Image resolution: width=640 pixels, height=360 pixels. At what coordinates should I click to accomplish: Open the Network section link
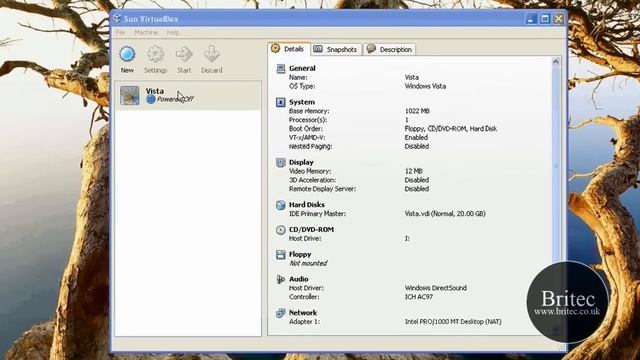click(303, 313)
